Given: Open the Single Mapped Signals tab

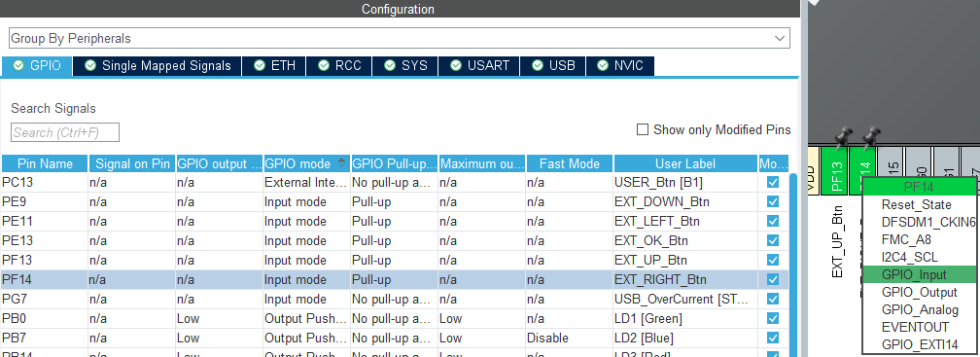Looking at the screenshot, I should pos(157,65).
